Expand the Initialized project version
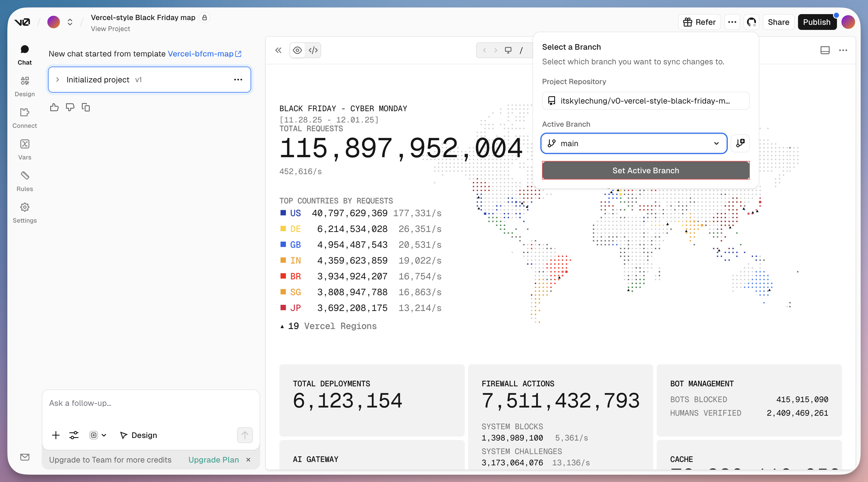The height and width of the screenshot is (482, 868). pyautogui.click(x=58, y=80)
